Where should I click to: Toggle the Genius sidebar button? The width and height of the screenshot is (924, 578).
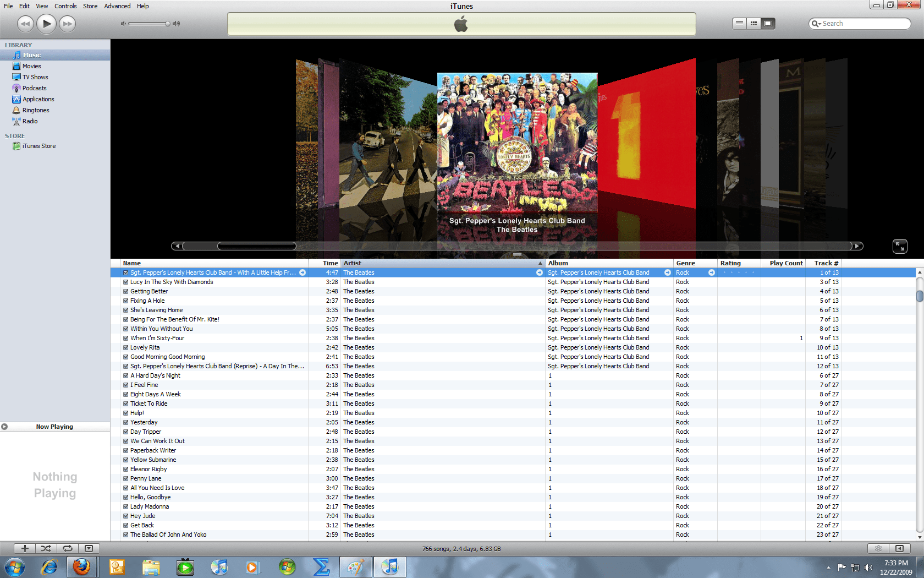tap(900, 548)
